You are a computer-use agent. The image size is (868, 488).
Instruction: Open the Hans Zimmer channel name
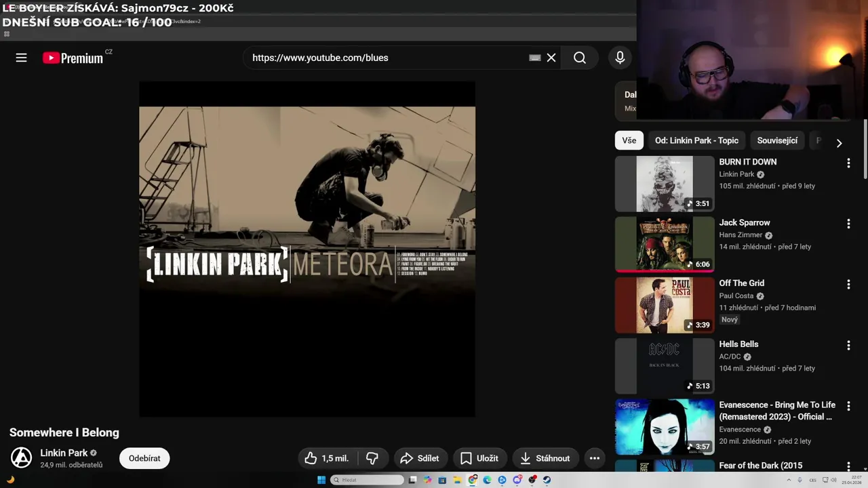(x=741, y=235)
